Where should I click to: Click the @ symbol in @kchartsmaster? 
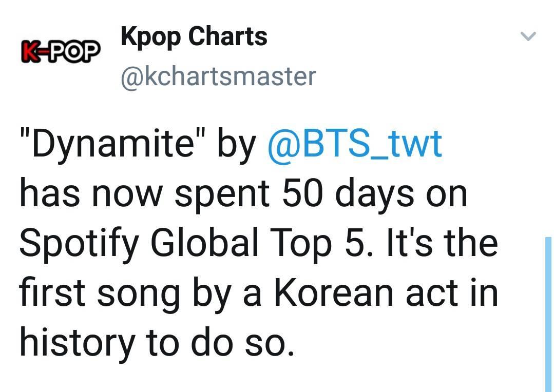(x=132, y=77)
